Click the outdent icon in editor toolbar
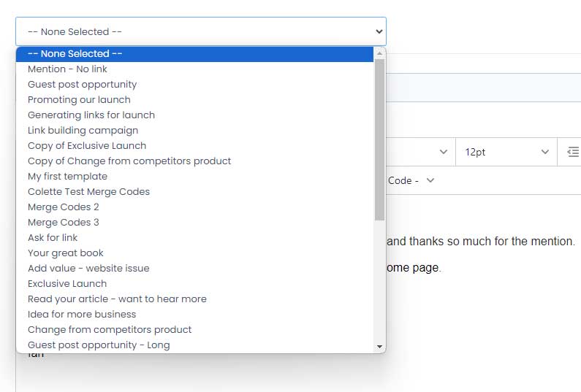Image resolution: width=581 pixels, height=392 pixels. (573, 152)
